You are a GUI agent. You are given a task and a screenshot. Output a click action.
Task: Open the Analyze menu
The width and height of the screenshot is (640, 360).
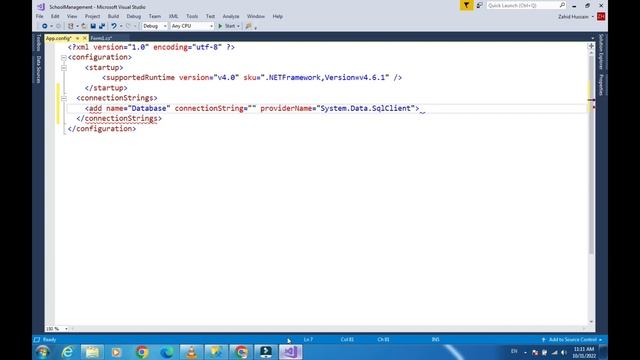tap(231, 16)
